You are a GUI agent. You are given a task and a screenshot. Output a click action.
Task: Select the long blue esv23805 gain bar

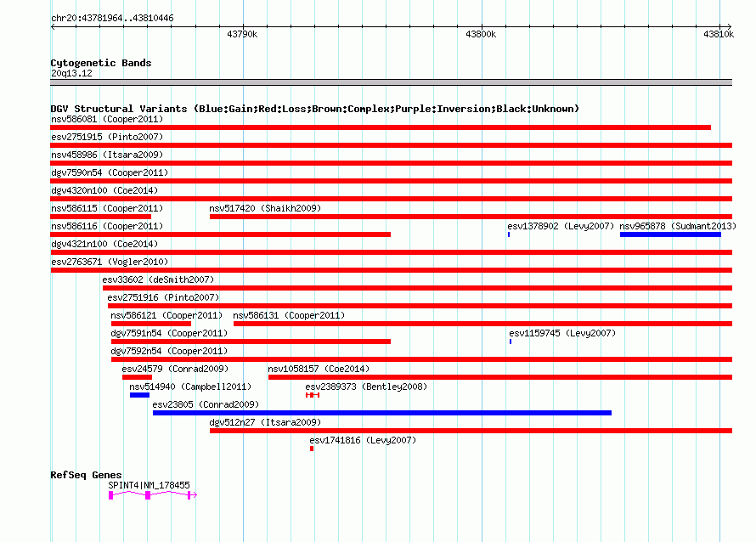pos(382,413)
